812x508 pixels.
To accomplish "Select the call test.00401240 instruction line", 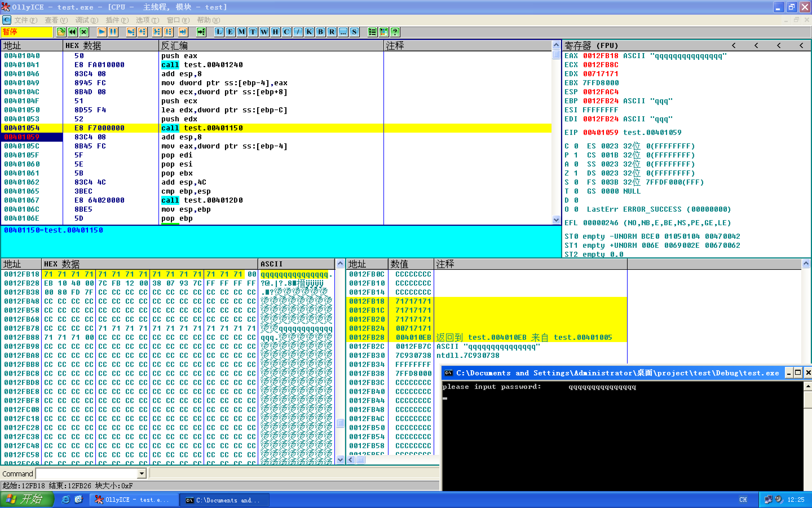I will (x=202, y=65).
